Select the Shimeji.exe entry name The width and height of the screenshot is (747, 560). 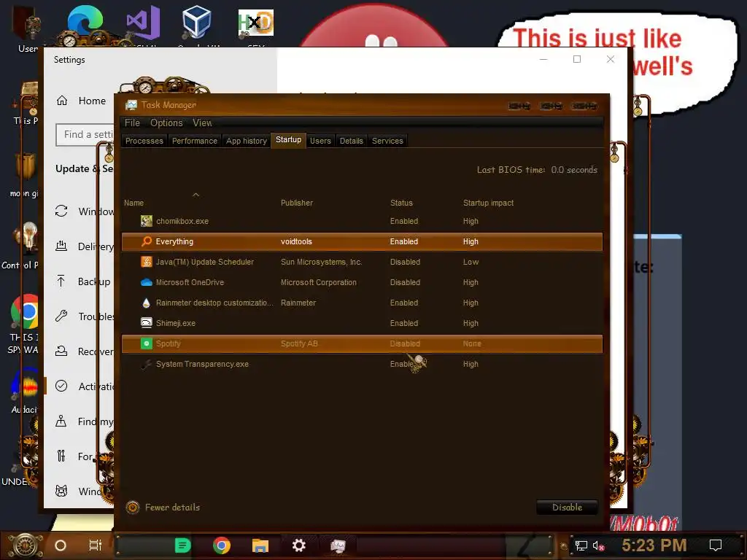point(175,323)
